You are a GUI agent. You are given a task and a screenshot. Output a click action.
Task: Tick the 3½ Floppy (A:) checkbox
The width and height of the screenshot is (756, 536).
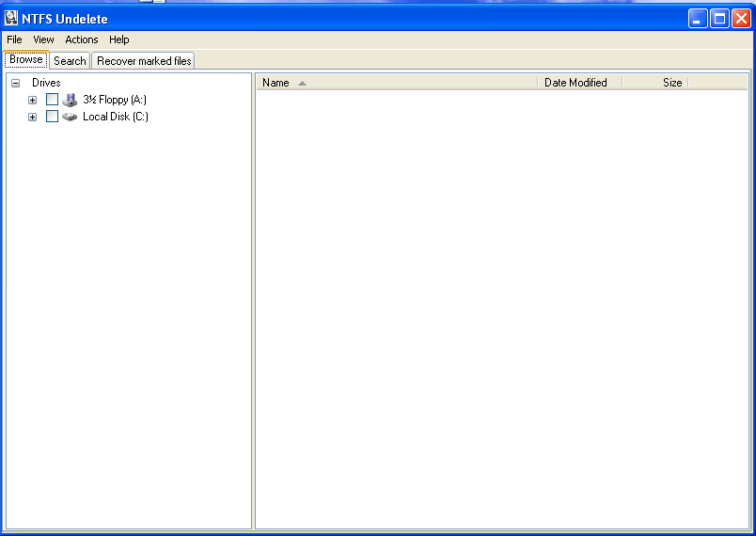52,100
